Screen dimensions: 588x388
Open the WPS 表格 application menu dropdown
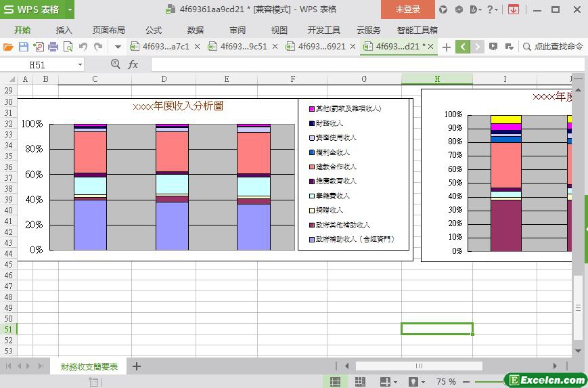(x=70, y=9)
